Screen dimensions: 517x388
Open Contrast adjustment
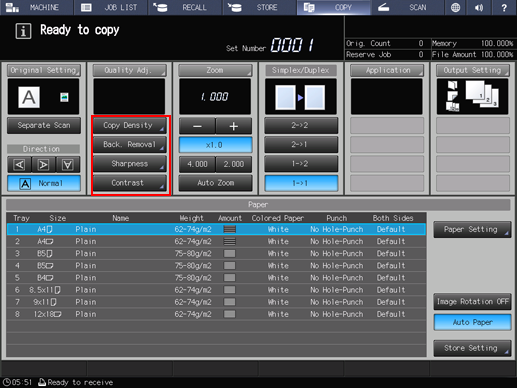(129, 183)
